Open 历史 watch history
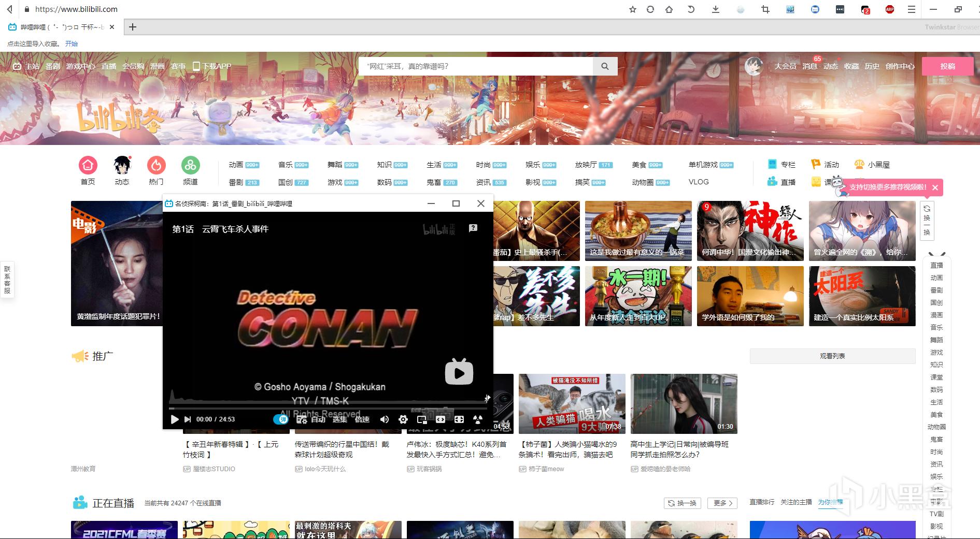 click(872, 66)
